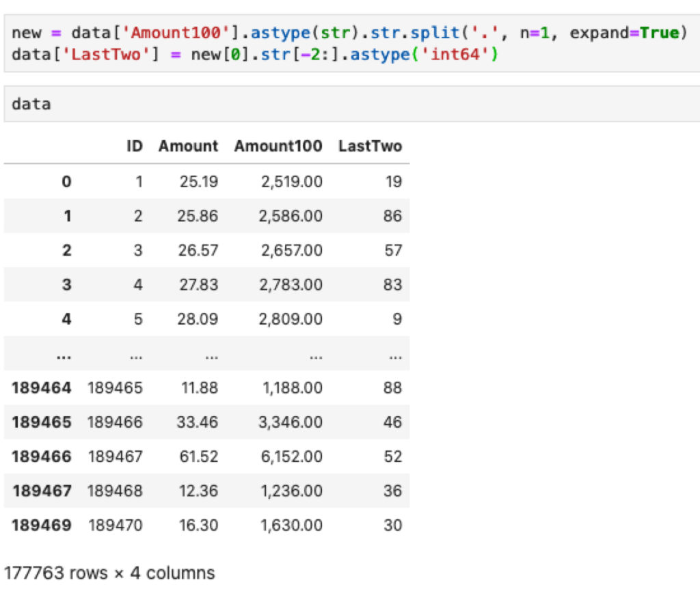Click the Amount100 value 2,586.00
Image resolution: width=700 pixels, height=602 pixels.
[x=291, y=216]
